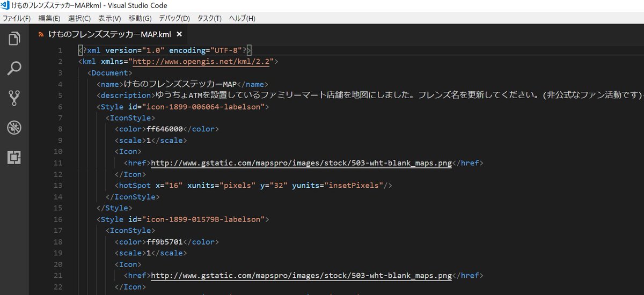The width and height of the screenshot is (644, 295).
Task: Click the closing Style tag on line 15
Action: point(114,208)
